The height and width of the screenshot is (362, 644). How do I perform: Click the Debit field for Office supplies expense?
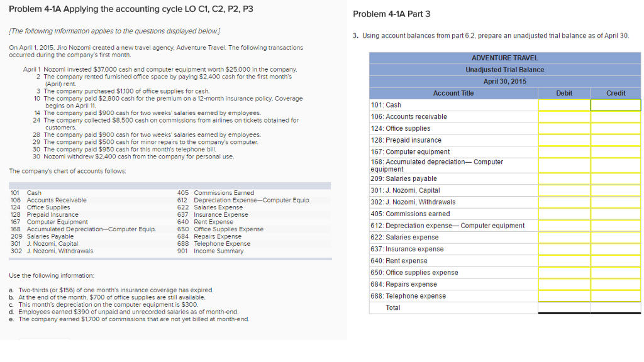pyautogui.click(x=564, y=273)
